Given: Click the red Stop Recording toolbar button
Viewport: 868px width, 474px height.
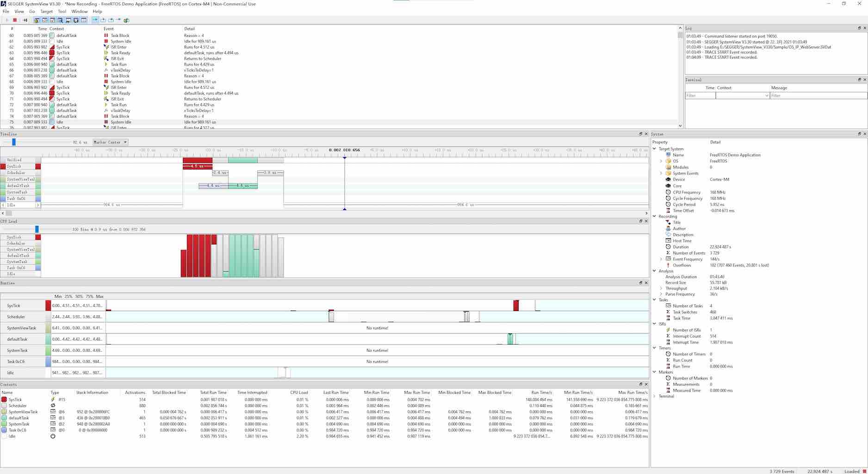Looking at the screenshot, I should 15,20.
